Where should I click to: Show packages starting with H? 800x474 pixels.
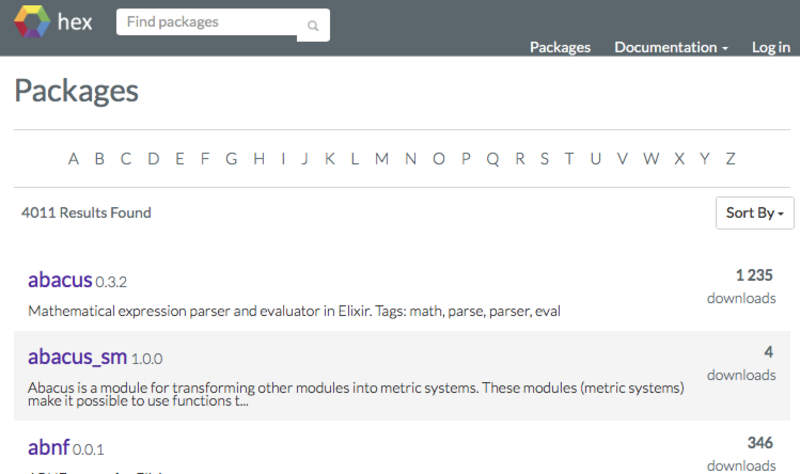click(259, 158)
